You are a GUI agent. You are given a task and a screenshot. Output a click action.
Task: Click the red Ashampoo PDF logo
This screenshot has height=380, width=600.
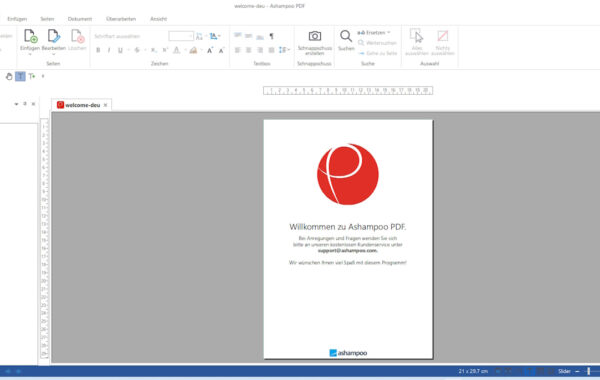pos(348,174)
